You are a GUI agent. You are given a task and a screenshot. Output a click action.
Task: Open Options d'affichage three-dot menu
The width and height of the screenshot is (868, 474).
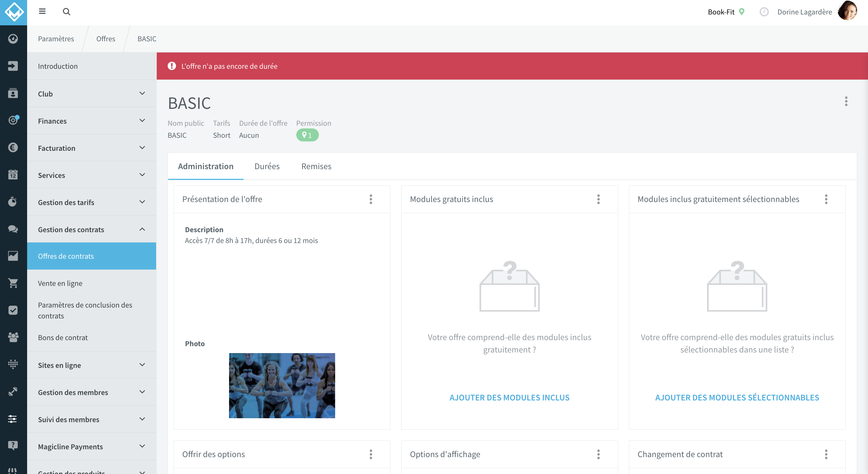(x=599, y=454)
